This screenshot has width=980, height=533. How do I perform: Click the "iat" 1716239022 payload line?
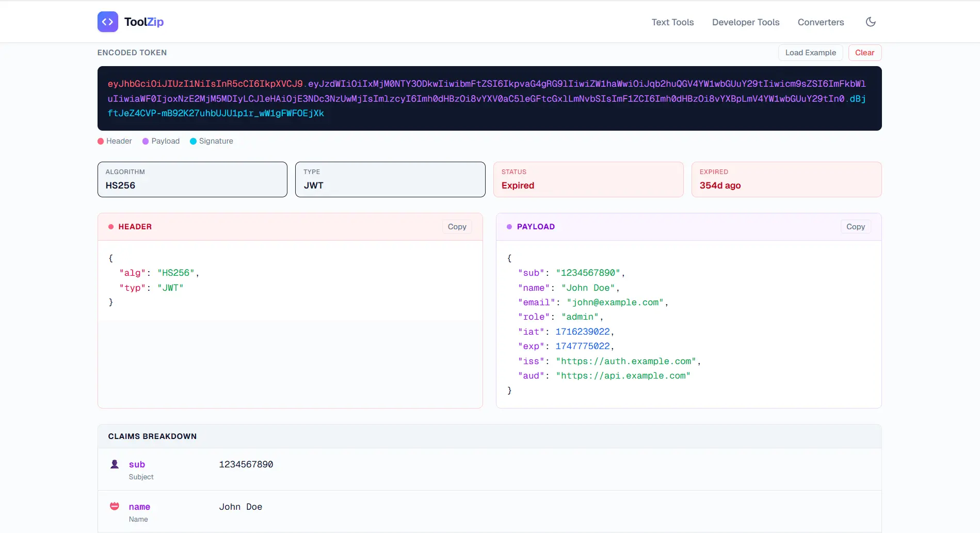566,332
